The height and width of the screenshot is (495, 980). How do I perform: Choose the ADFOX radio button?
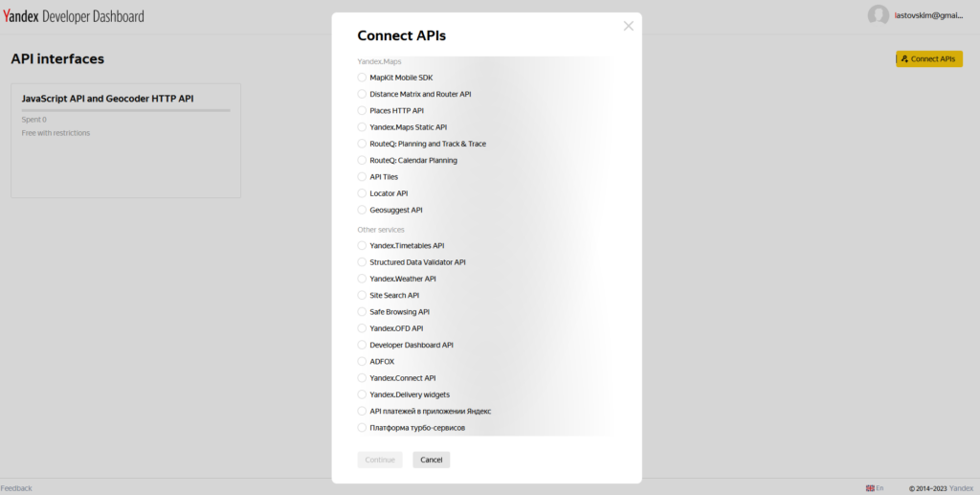pyautogui.click(x=362, y=362)
